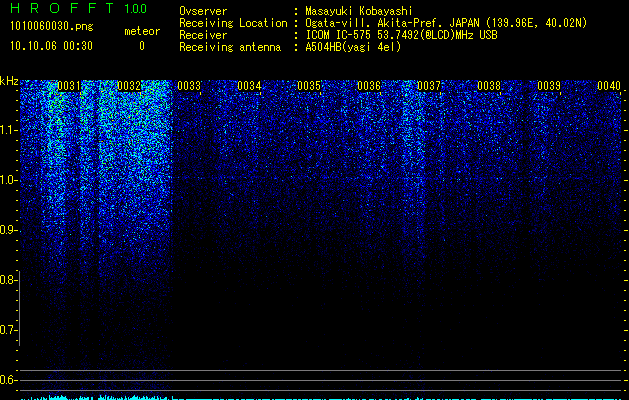
Task: Click the meteor count label
Action: tap(142, 31)
